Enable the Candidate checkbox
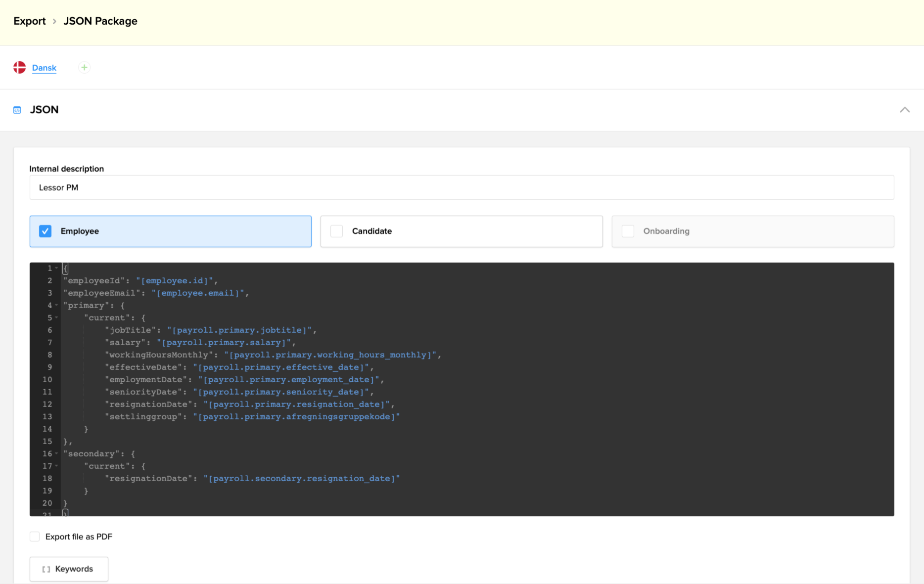This screenshot has width=924, height=584. 336,231
